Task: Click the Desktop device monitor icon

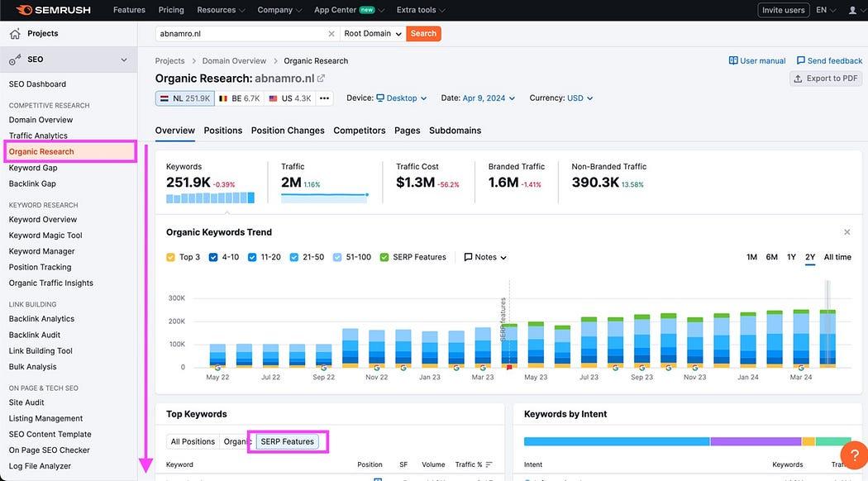Action: coord(380,98)
